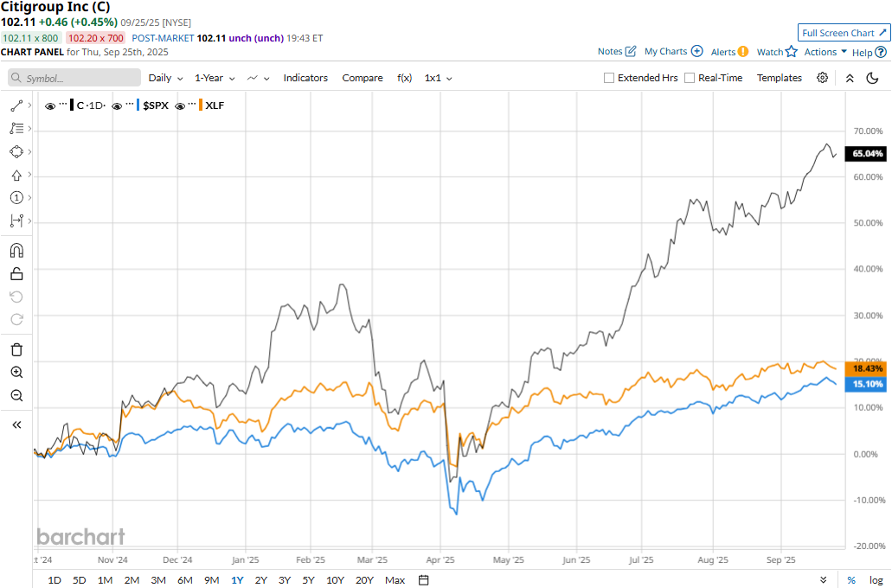Select the circled number label tool
This screenshot has width=892, height=588.
point(16,198)
